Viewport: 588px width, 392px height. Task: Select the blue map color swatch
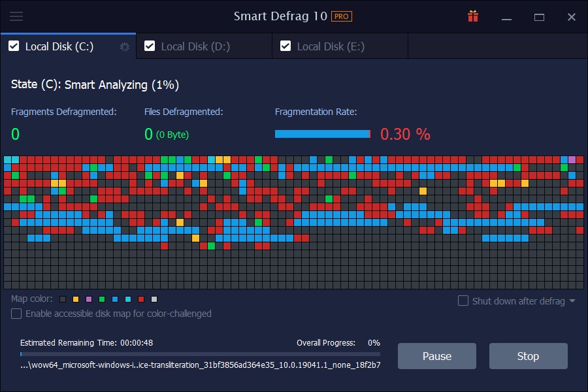pos(115,299)
